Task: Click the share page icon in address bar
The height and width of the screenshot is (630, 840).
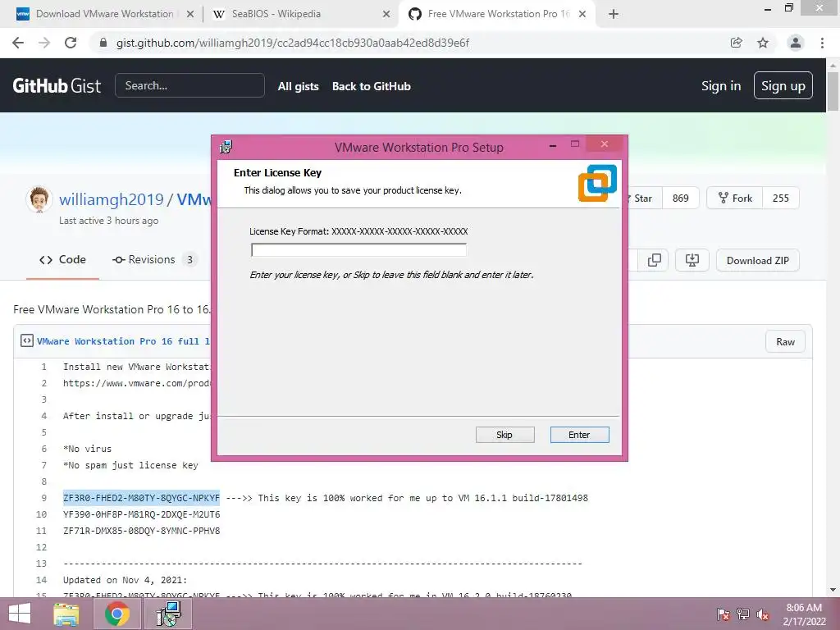Action: pyautogui.click(x=737, y=43)
